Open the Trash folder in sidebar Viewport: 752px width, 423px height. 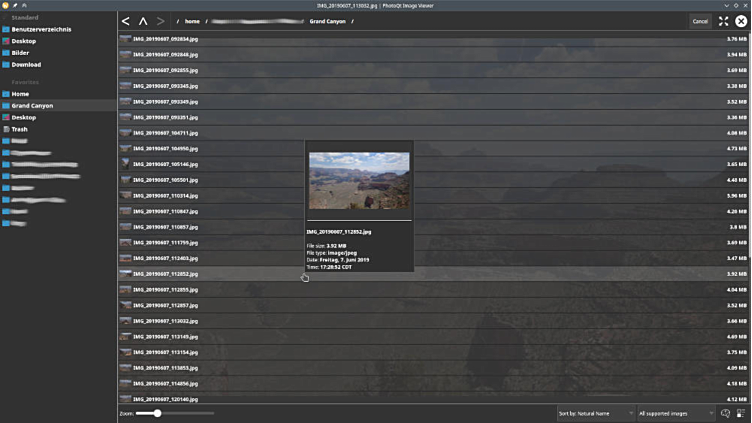click(x=20, y=129)
